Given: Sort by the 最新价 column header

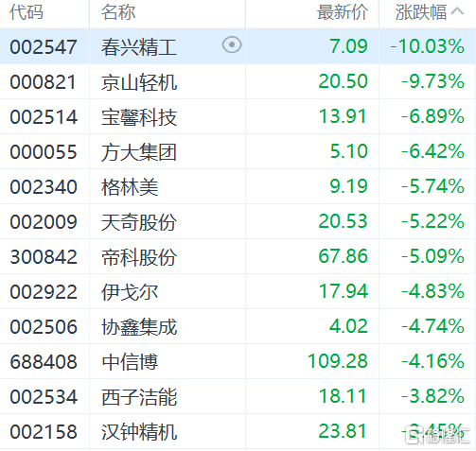Looking at the screenshot, I should pos(343,12).
